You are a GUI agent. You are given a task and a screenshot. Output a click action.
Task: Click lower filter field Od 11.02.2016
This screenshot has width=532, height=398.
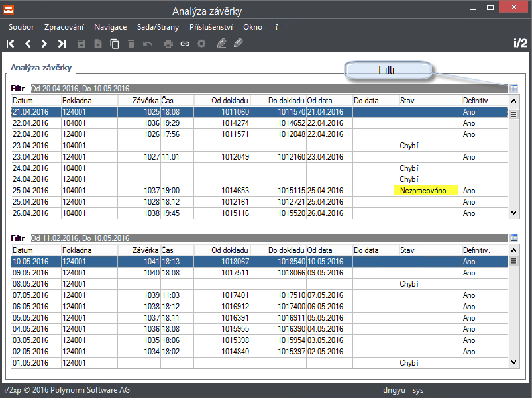tap(270, 238)
